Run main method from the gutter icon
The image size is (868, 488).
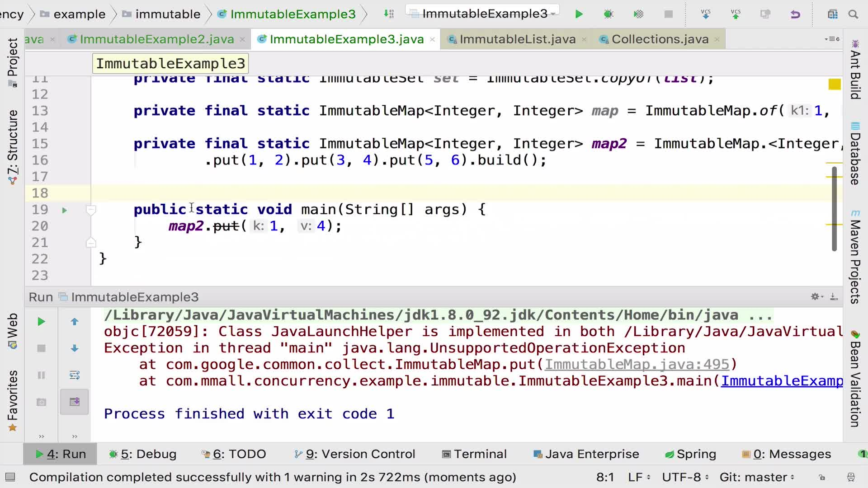(64, 210)
